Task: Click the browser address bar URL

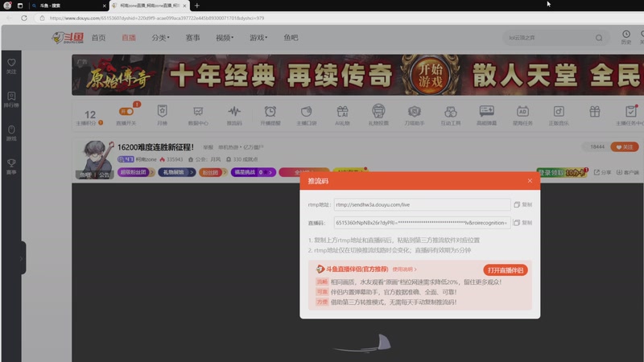Action: point(157,18)
